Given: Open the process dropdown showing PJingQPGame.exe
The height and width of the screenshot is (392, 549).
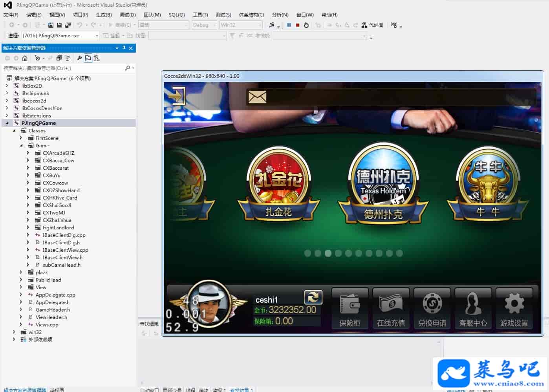Looking at the screenshot, I should click(x=97, y=36).
